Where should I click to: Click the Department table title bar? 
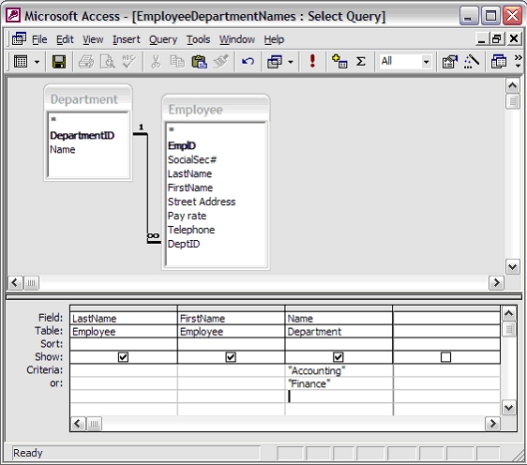pyautogui.click(x=88, y=99)
